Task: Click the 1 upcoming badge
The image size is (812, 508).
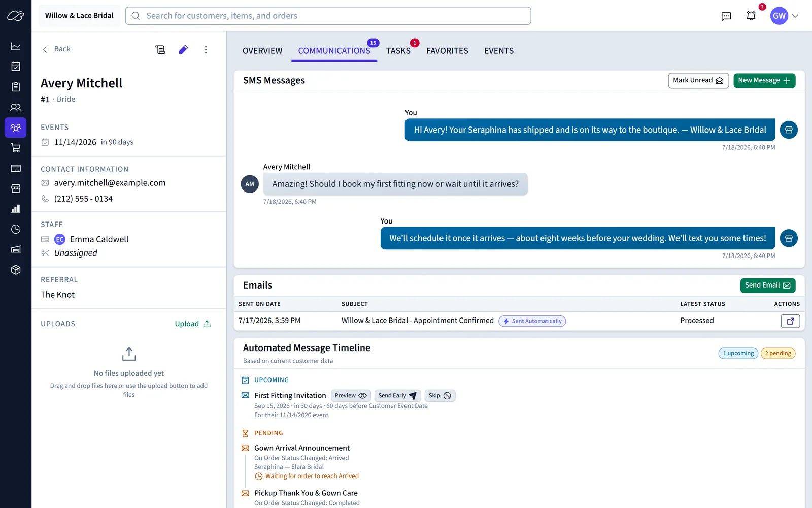Action: (738, 354)
